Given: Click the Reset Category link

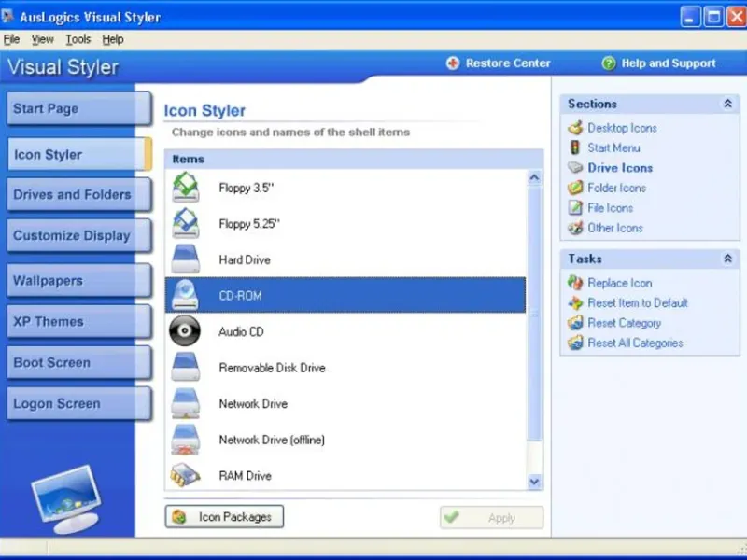Looking at the screenshot, I should pos(624,323).
